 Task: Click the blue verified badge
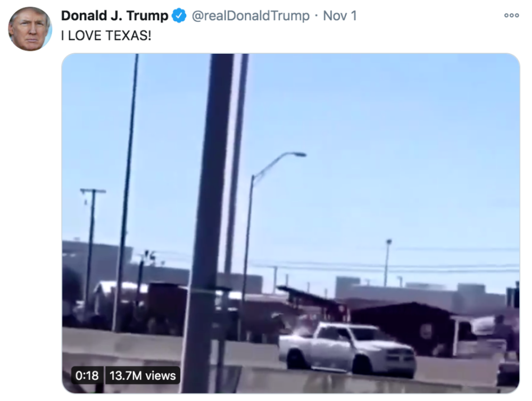click(x=179, y=15)
